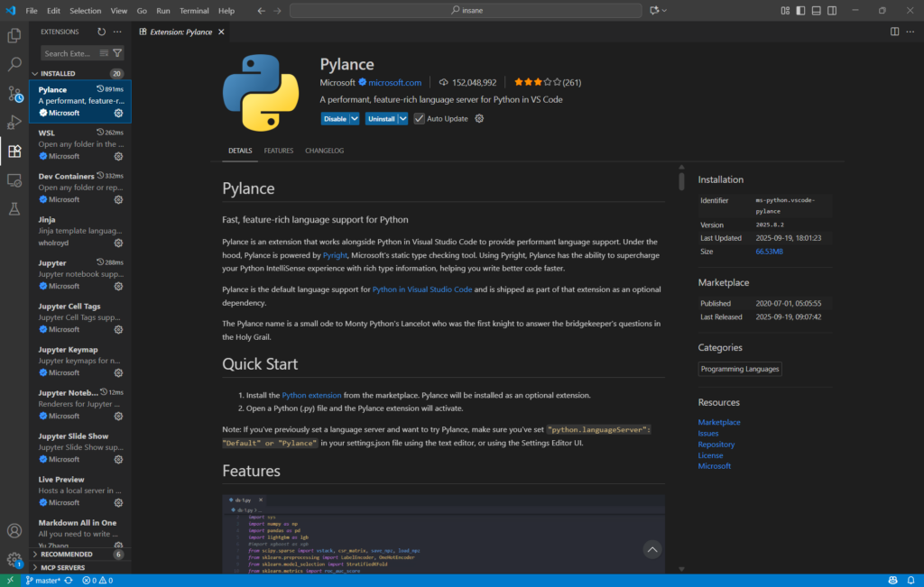924x587 pixels.
Task: Open the Selection menu
Action: [x=86, y=11]
